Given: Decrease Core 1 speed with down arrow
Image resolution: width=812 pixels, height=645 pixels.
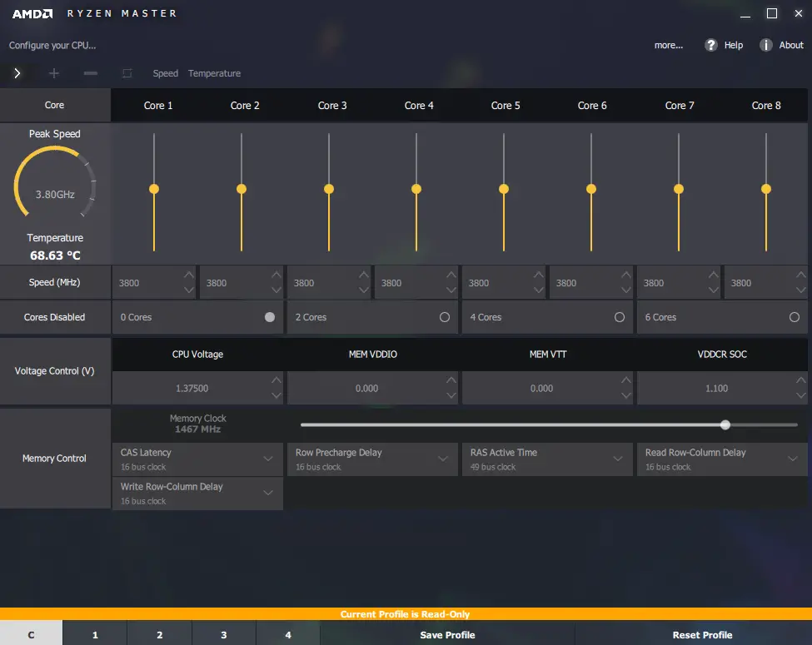Looking at the screenshot, I should (189, 290).
